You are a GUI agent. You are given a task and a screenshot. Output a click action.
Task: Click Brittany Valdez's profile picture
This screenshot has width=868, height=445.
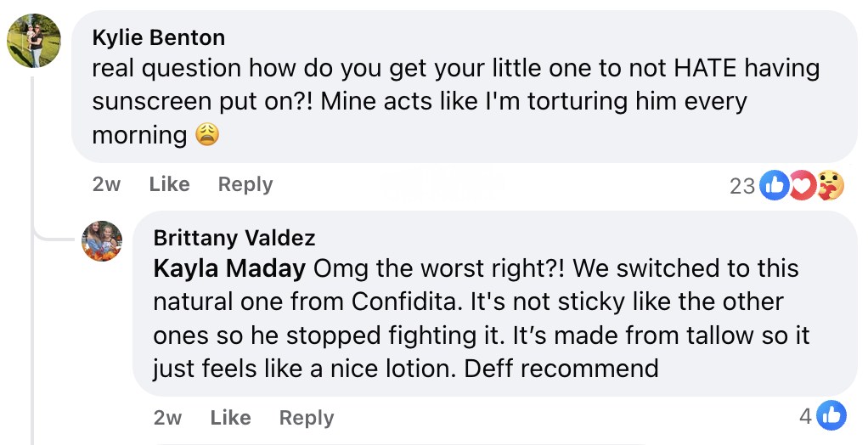102,241
